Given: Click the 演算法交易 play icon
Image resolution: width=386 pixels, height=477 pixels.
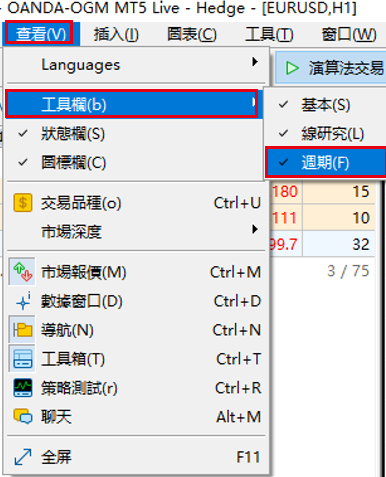Looking at the screenshot, I should point(292,68).
